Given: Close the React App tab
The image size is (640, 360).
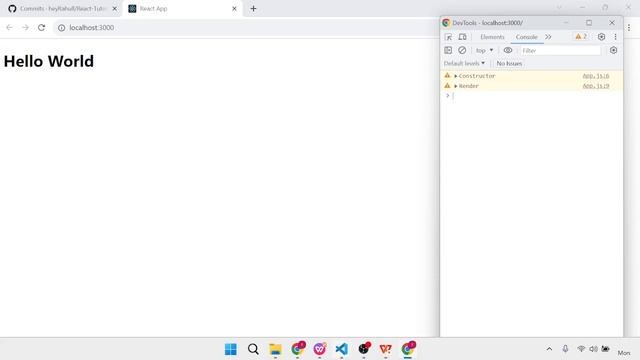Looking at the screenshot, I should (234, 9).
